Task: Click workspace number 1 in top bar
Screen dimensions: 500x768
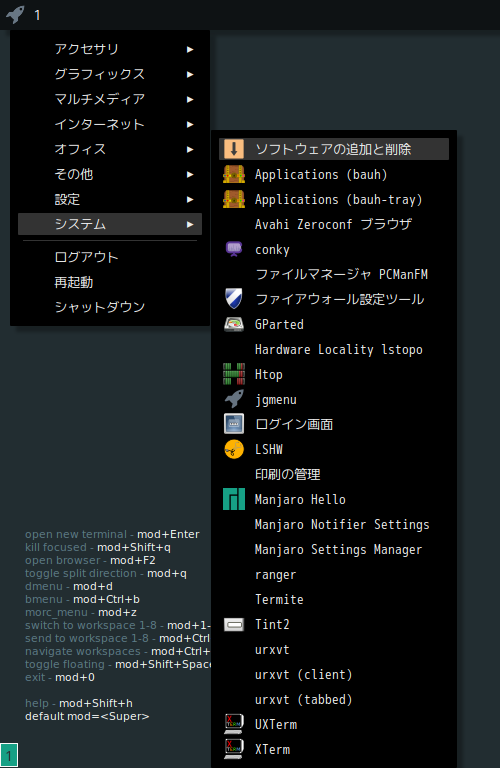Action: tap(37, 15)
